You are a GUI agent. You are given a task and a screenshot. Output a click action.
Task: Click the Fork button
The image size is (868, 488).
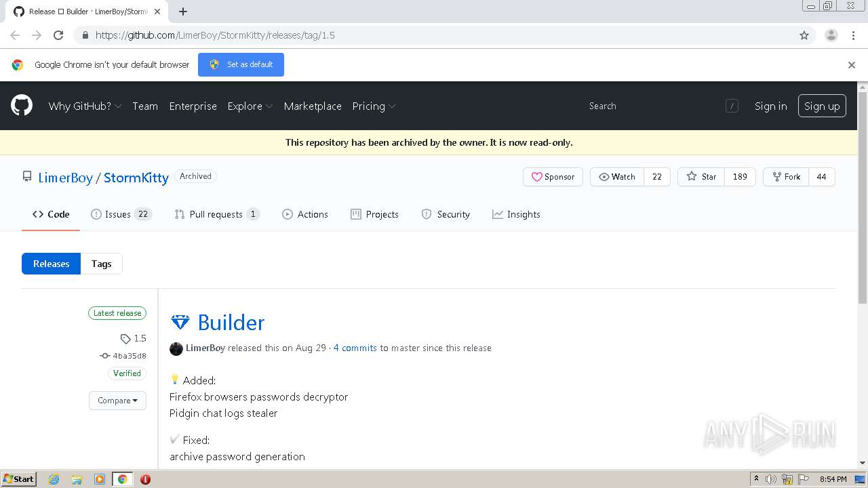786,177
